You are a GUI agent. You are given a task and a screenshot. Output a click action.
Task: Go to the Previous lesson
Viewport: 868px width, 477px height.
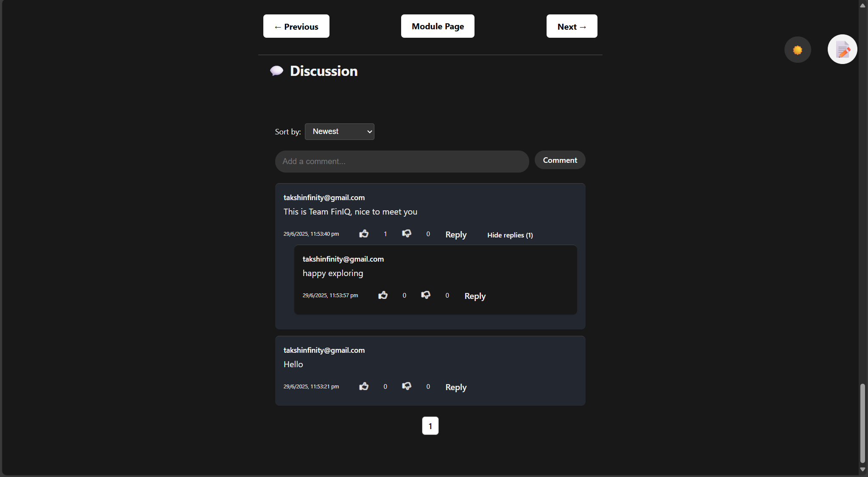click(x=296, y=26)
